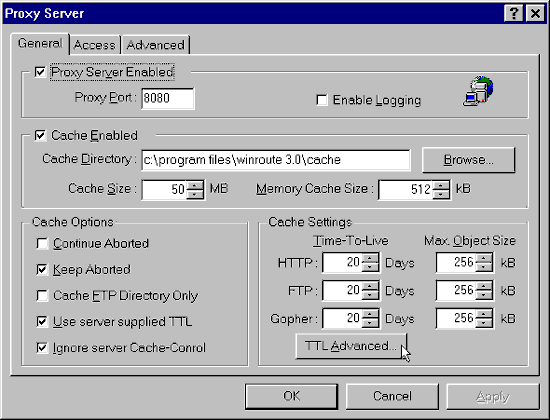Click the Memory Cache Size value field

[x=405, y=189]
